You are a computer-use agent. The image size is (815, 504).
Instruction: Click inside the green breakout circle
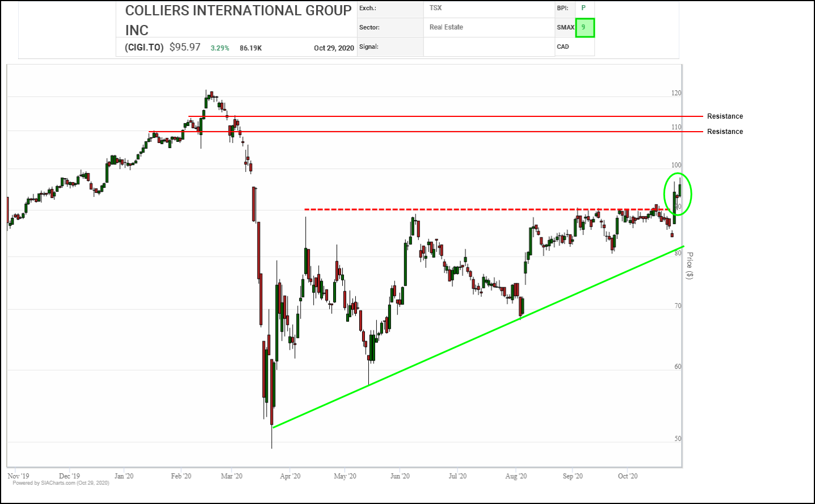[x=678, y=194]
